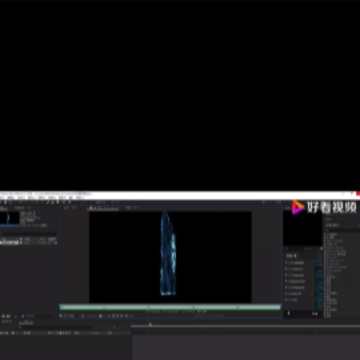Click the green cached-frames bar below the viewer
Viewport: 360px width, 360px height.
point(170,307)
